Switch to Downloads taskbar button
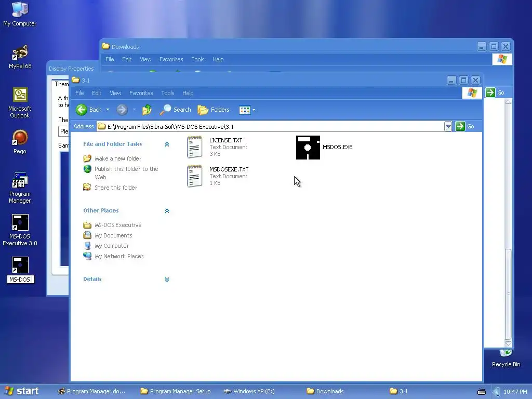The image size is (532, 399). (325, 391)
